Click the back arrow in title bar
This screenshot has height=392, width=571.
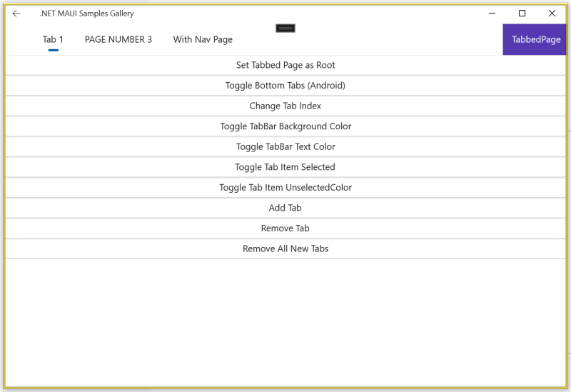point(16,14)
